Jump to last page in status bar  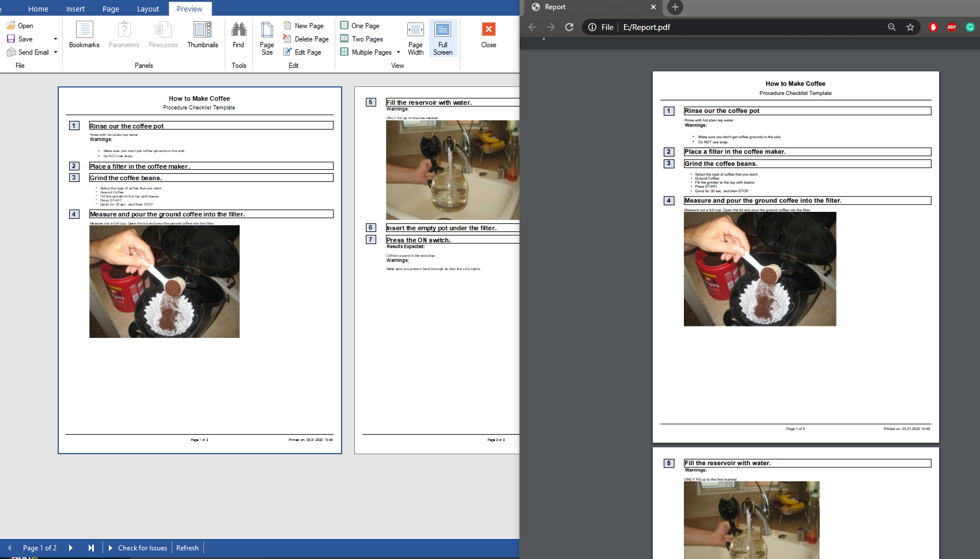tap(91, 547)
